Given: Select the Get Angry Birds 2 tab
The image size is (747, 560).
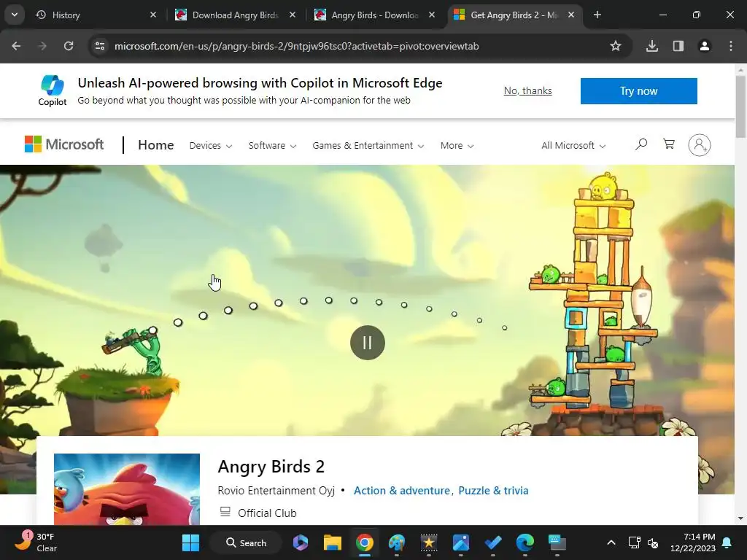Looking at the screenshot, I should click(x=514, y=15).
